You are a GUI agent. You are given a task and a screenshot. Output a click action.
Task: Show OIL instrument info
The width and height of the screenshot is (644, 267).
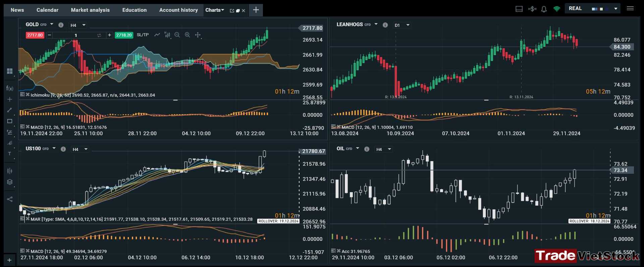click(x=367, y=149)
